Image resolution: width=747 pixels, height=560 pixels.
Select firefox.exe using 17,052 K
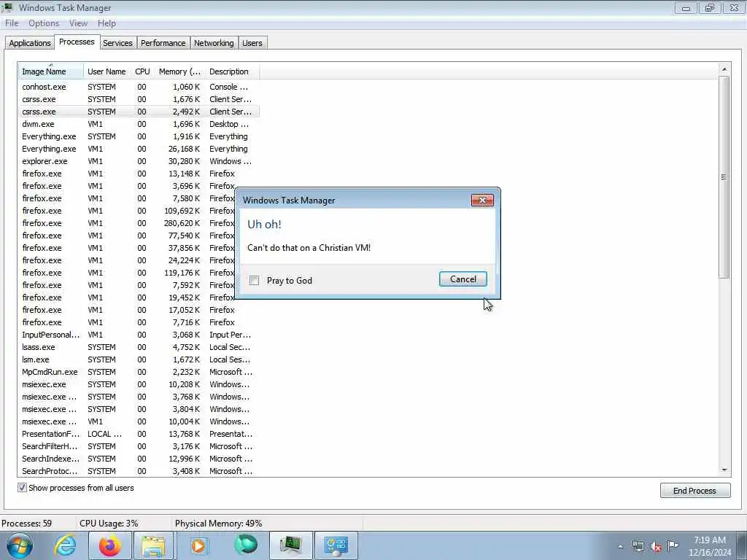139,309
